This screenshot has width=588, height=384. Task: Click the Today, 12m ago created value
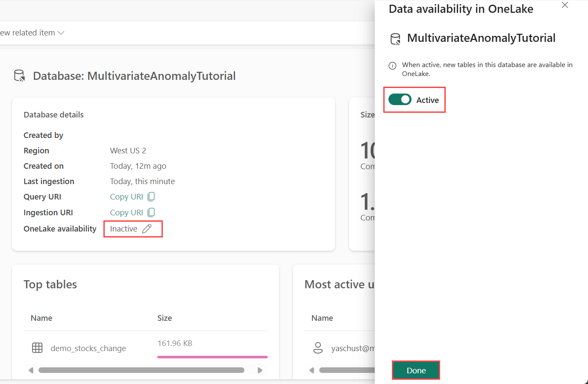138,166
